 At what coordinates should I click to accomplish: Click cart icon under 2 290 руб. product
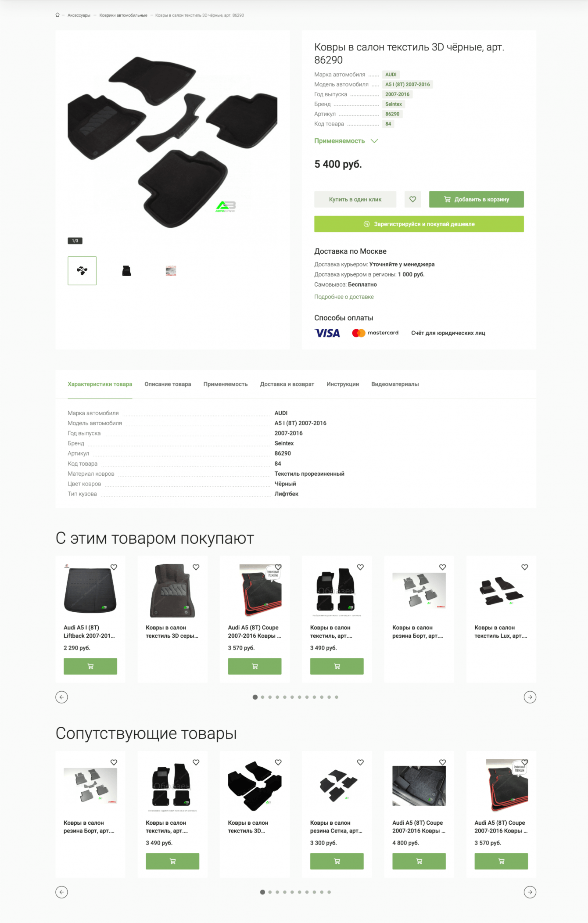(90, 666)
